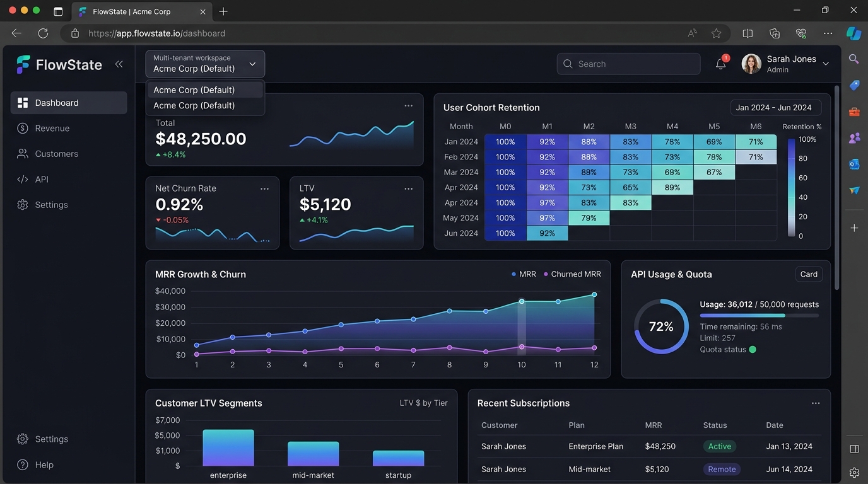Image resolution: width=868 pixels, height=484 pixels.
Task: Click the dashboard Search field
Action: click(x=628, y=64)
